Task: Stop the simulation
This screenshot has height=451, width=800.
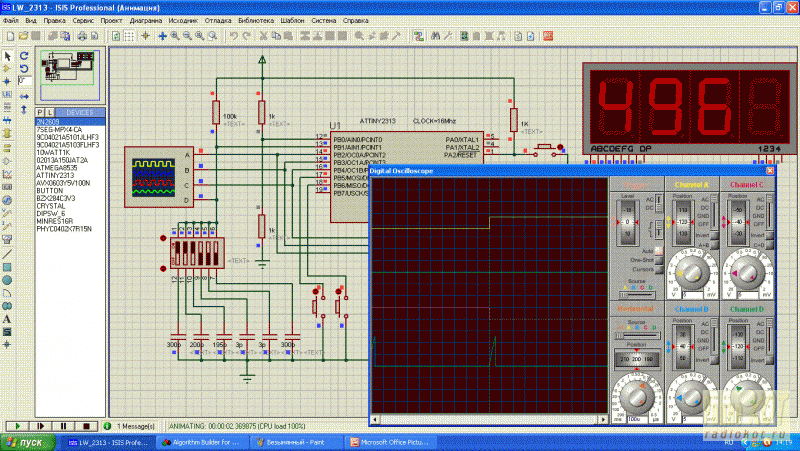Action: [86, 426]
